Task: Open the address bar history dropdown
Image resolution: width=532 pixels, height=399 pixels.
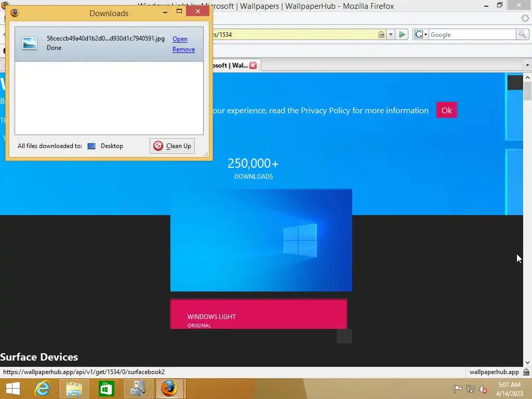Action: (391, 34)
